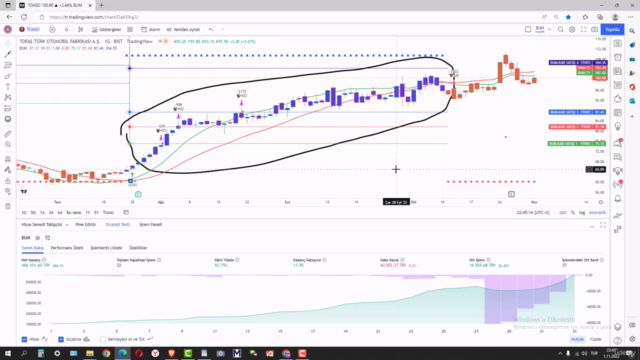Click the blue Yayınla publish button
Image resolution: width=640 pixels, height=360 pixels.
[x=612, y=29]
